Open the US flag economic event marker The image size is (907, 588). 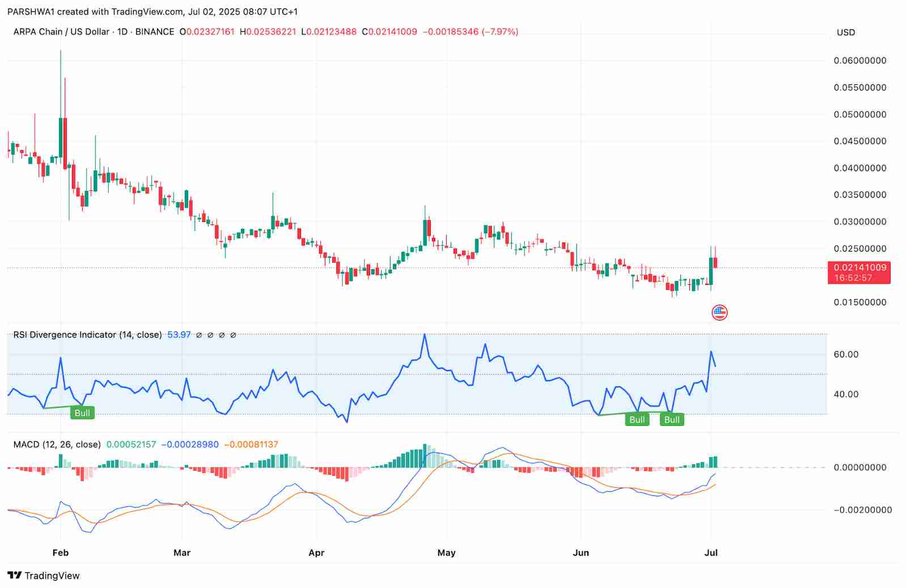click(719, 312)
